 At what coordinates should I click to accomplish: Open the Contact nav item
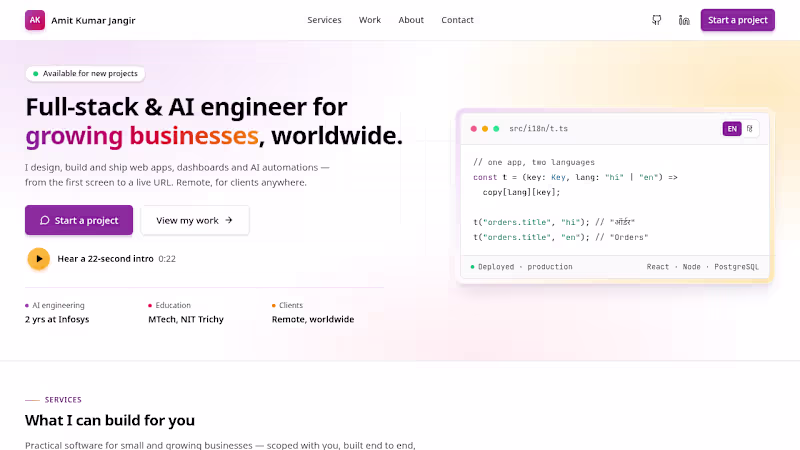(x=457, y=20)
